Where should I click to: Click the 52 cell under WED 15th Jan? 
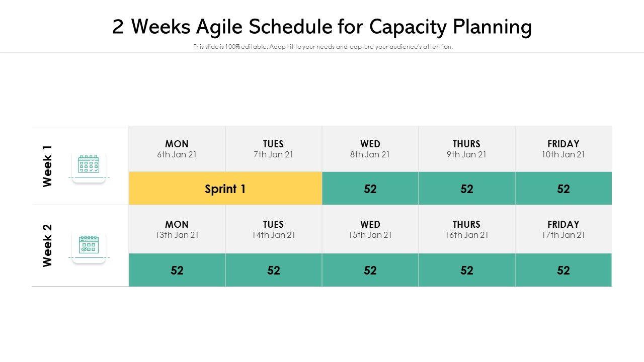(x=370, y=270)
